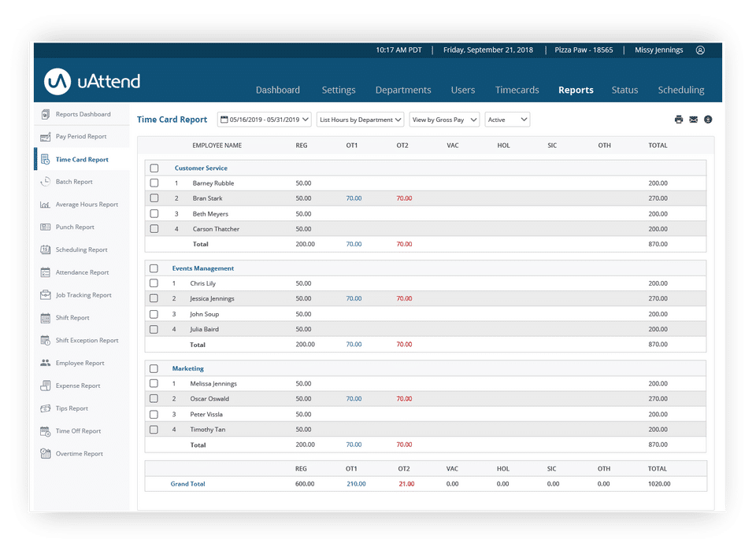Screen dimensions: 756x554
Task: Click the EMPLOYEE NAME column header
Action: 217,146
